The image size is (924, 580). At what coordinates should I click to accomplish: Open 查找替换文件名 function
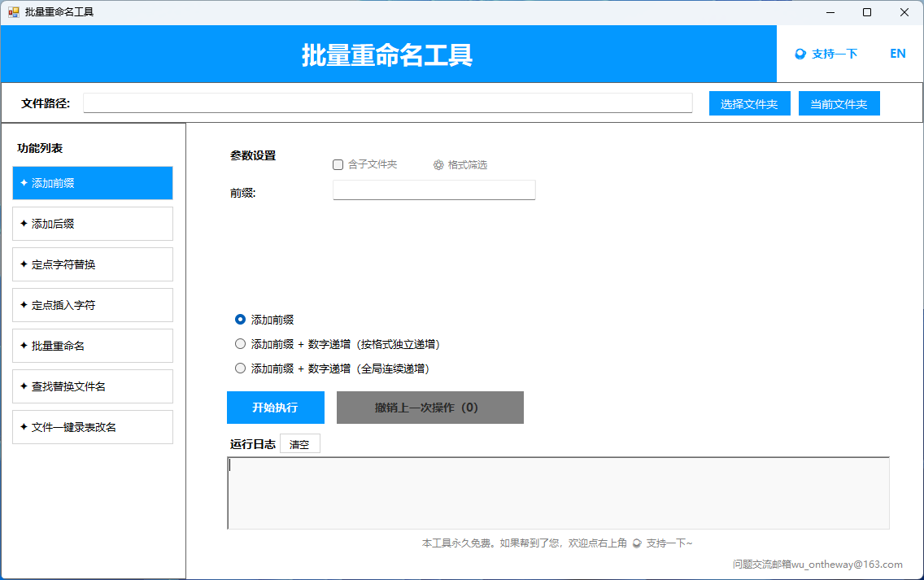(x=93, y=386)
